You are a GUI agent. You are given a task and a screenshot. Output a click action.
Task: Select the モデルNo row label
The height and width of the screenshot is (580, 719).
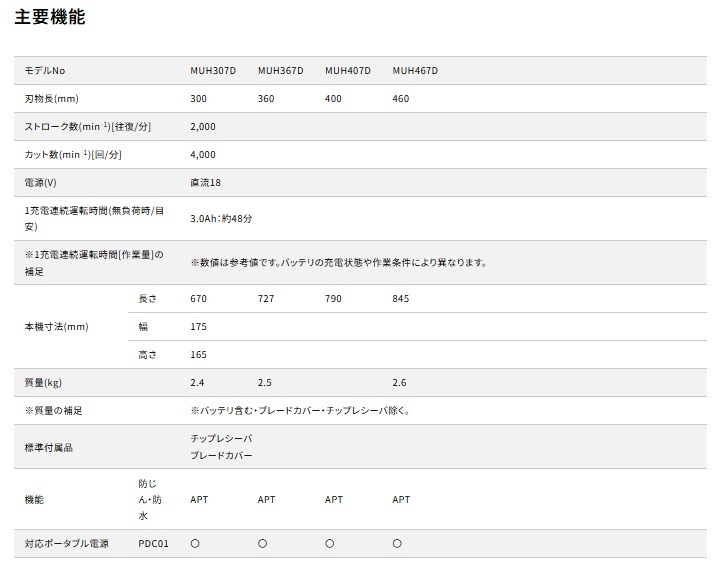click(44, 71)
